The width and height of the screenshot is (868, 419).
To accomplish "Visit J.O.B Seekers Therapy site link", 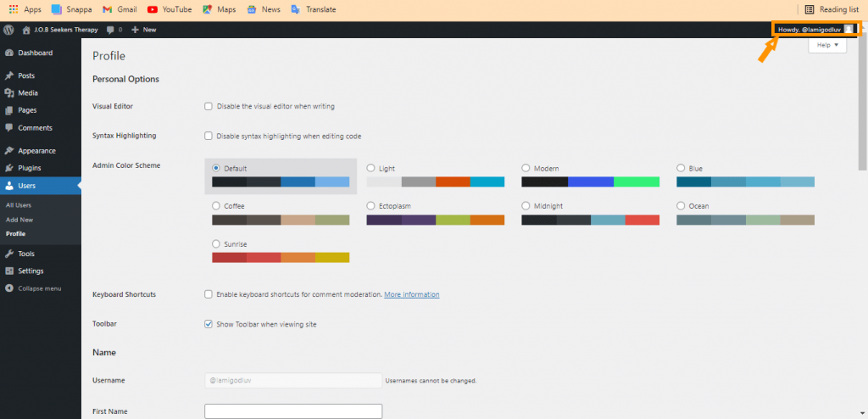I will pos(66,30).
